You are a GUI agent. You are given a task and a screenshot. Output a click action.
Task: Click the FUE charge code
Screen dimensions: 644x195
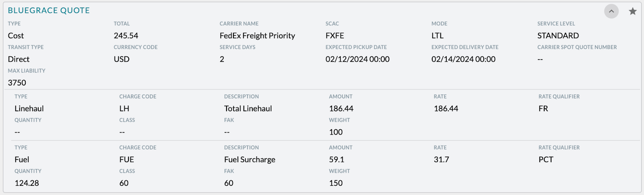pos(126,160)
